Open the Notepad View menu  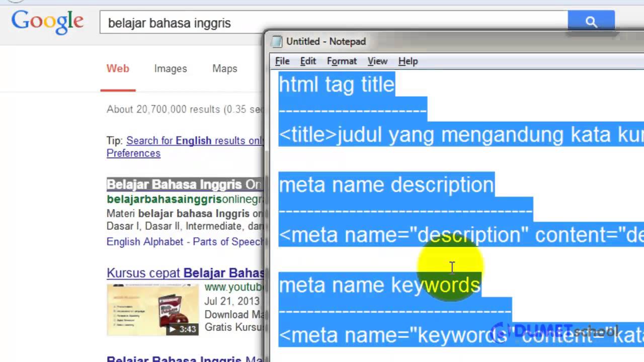coord(377,61)
